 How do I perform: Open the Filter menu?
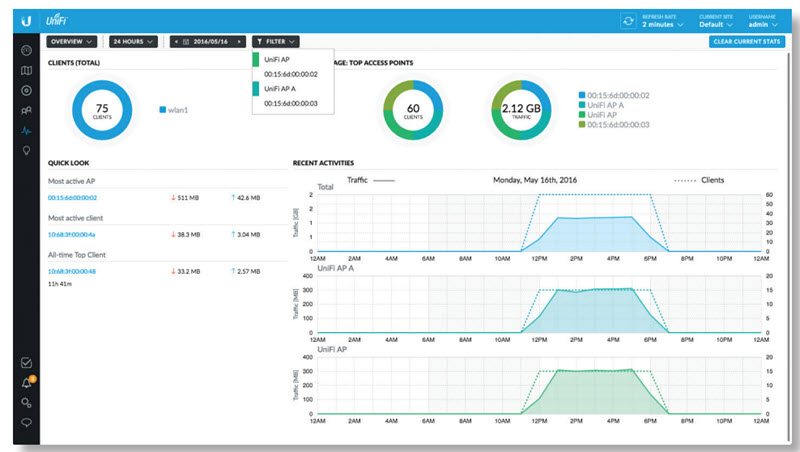click(x=276, y=41)
